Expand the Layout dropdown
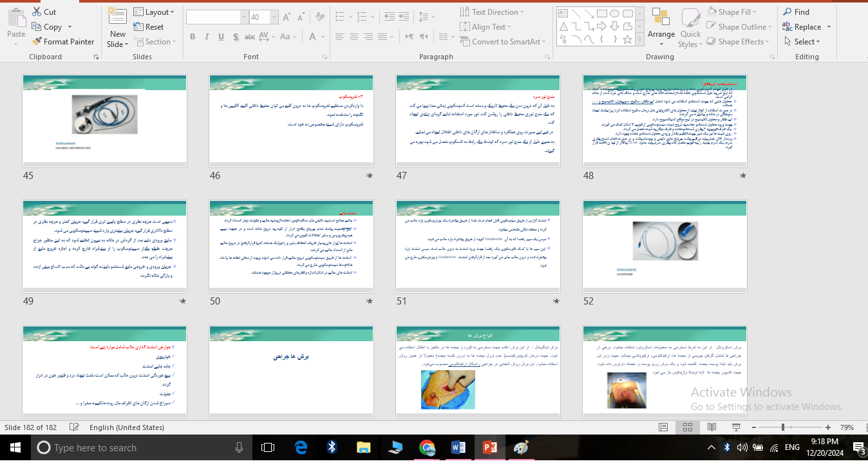 (x=173, y=12)
